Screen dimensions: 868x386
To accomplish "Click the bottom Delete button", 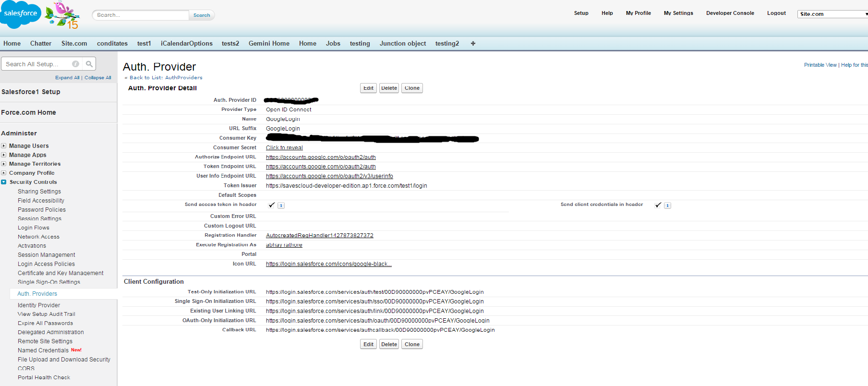I will tap(389, 344).
